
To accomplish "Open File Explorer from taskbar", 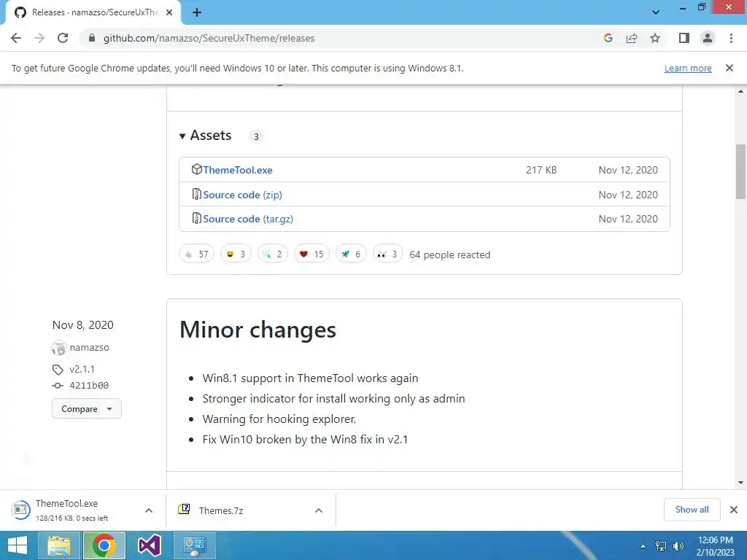I will 58,545.
